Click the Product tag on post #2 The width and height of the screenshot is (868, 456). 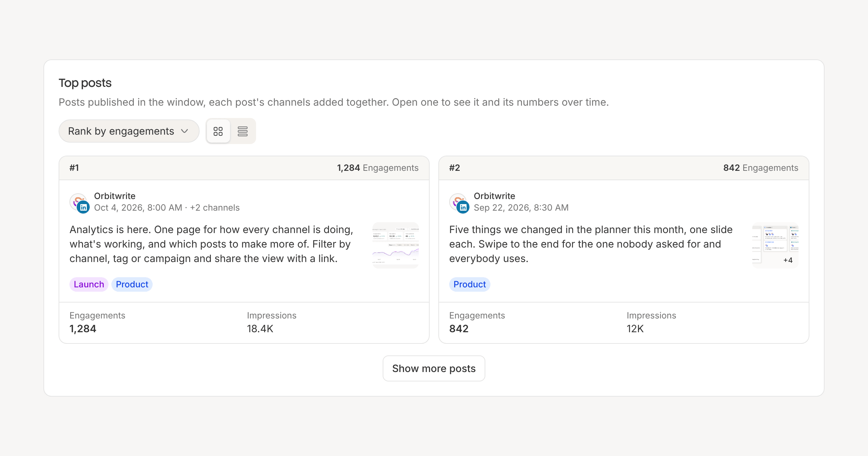pos(469,284)
